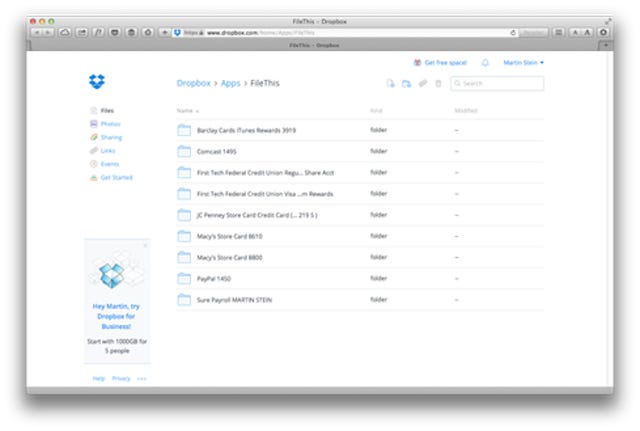
Task: Go to Dropbox in the breadcrumb
Action: [x=193, y=83]
